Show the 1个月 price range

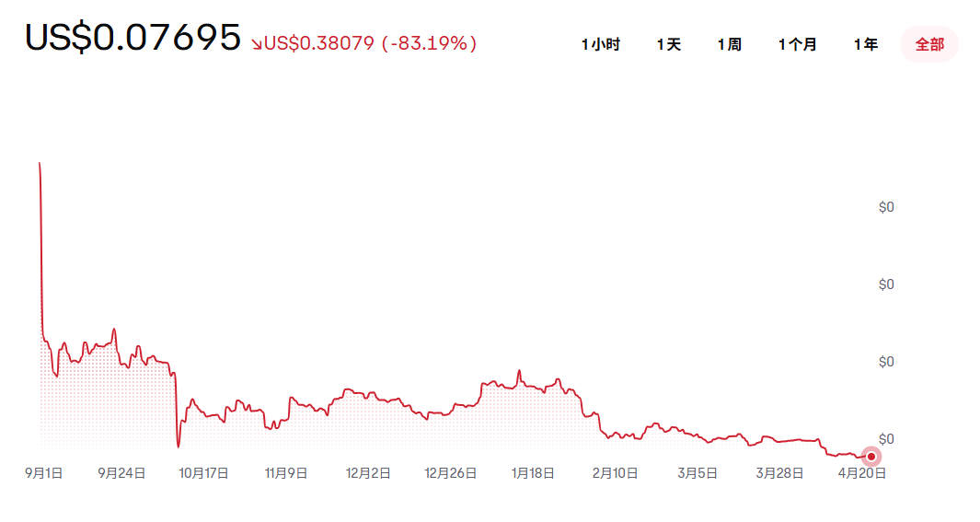coord(798,44)
